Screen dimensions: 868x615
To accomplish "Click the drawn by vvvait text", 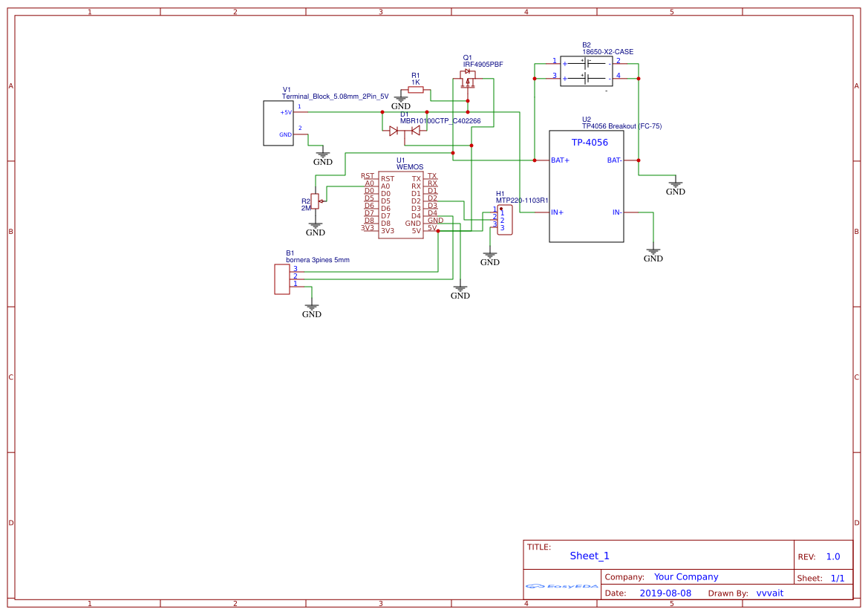I will tap(770, 593).
